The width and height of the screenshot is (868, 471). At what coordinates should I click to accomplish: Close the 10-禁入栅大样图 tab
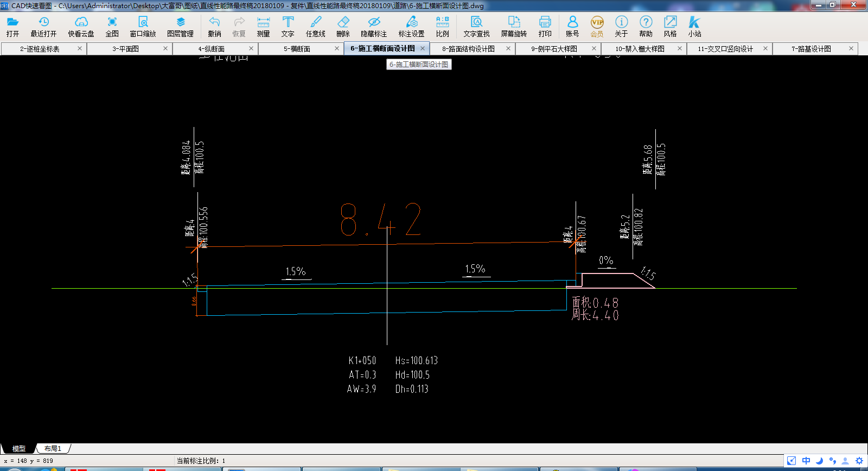(x=680, y=48)
